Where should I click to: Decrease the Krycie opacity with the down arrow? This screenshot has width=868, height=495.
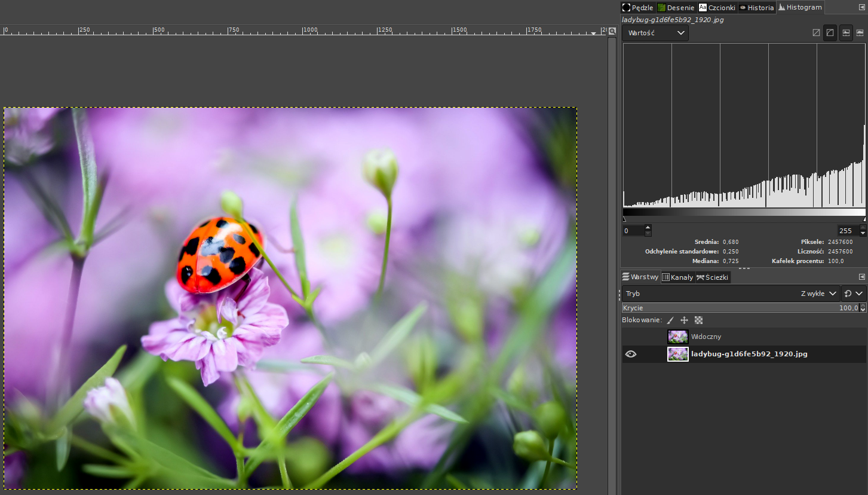[863, 310]
